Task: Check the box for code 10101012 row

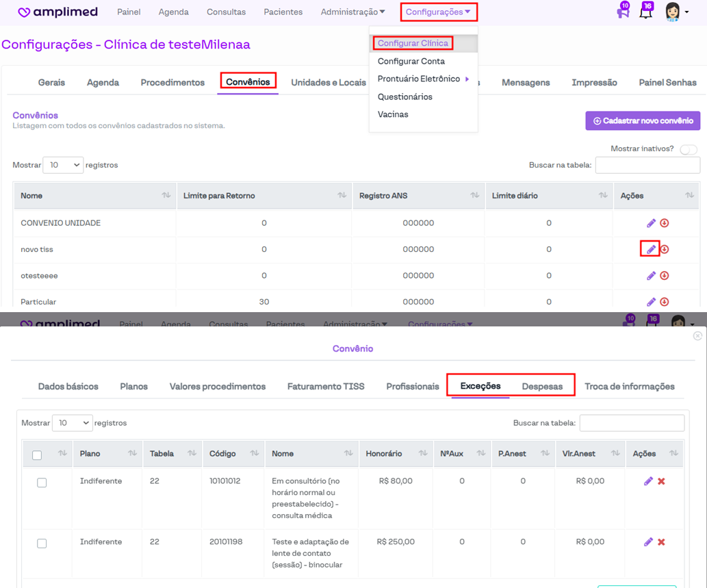Action: point(42,483)
